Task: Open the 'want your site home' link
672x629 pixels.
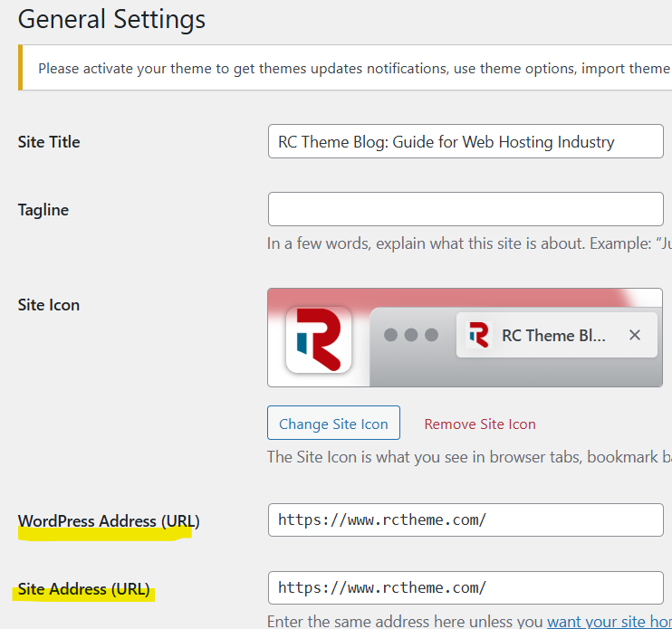Action: [610, 621]
